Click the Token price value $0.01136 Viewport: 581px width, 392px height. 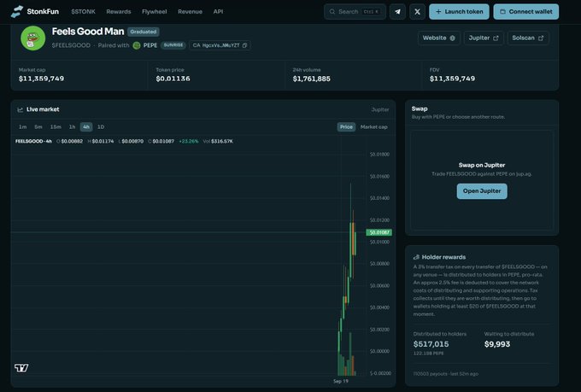[173, 79]
